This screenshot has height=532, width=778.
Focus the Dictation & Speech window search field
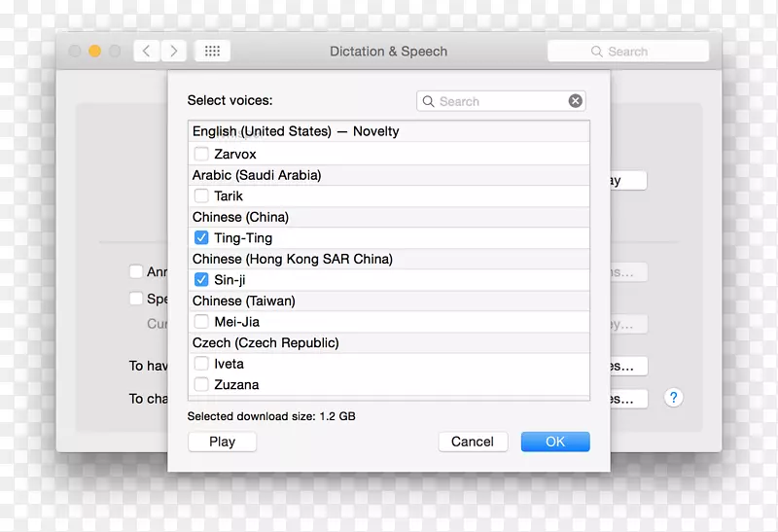[628, 52]
